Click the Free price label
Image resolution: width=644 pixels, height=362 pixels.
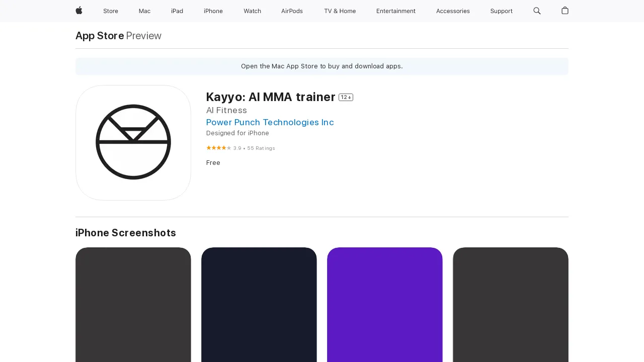(x=213, y=163)
